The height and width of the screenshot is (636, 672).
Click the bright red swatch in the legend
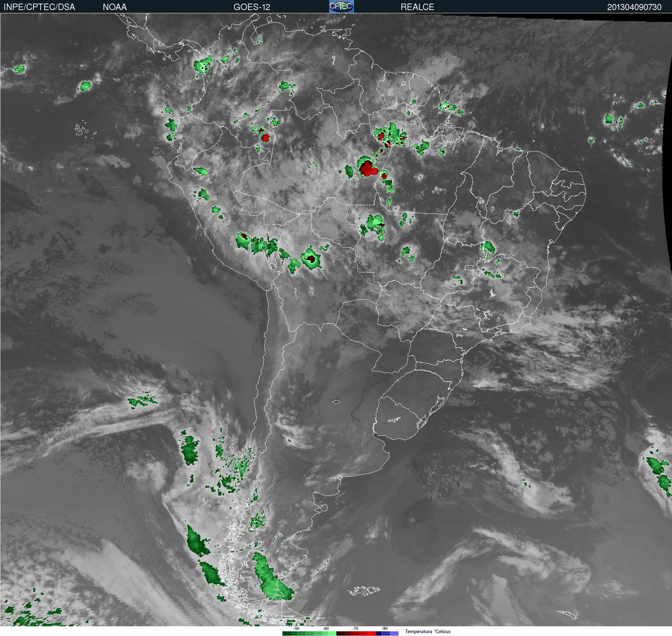(372, 633)
